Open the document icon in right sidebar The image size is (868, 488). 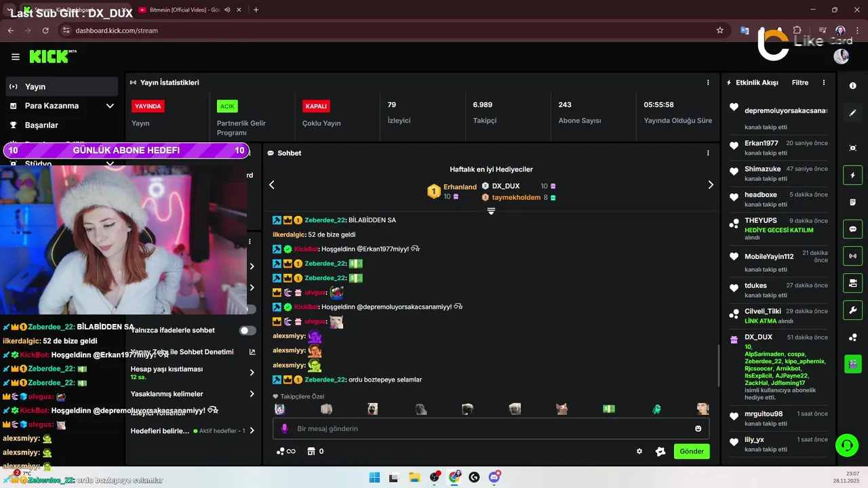pyautogui.click(x=852, y=202)
